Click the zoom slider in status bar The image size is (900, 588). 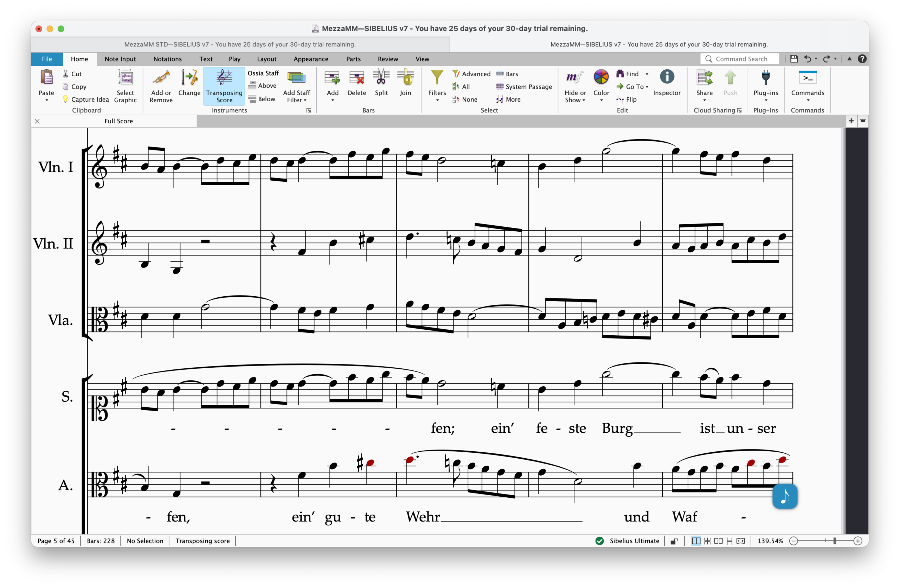click(x=834, y=541)
